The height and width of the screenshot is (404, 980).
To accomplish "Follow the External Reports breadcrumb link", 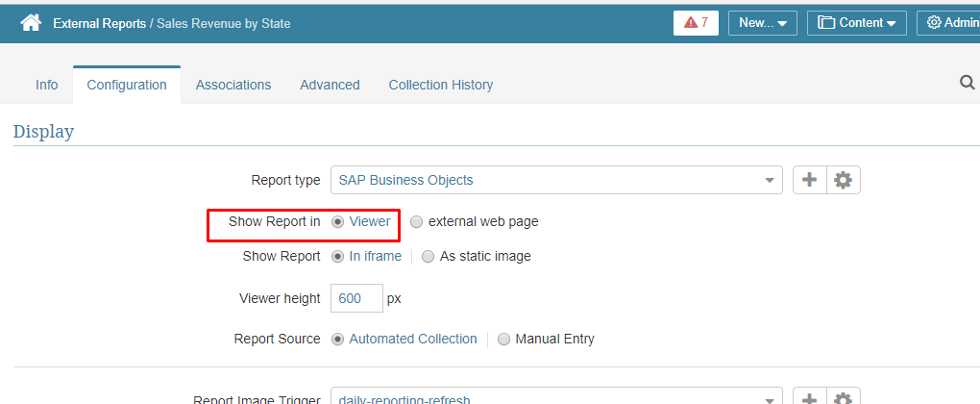I will tap(99, 24).
